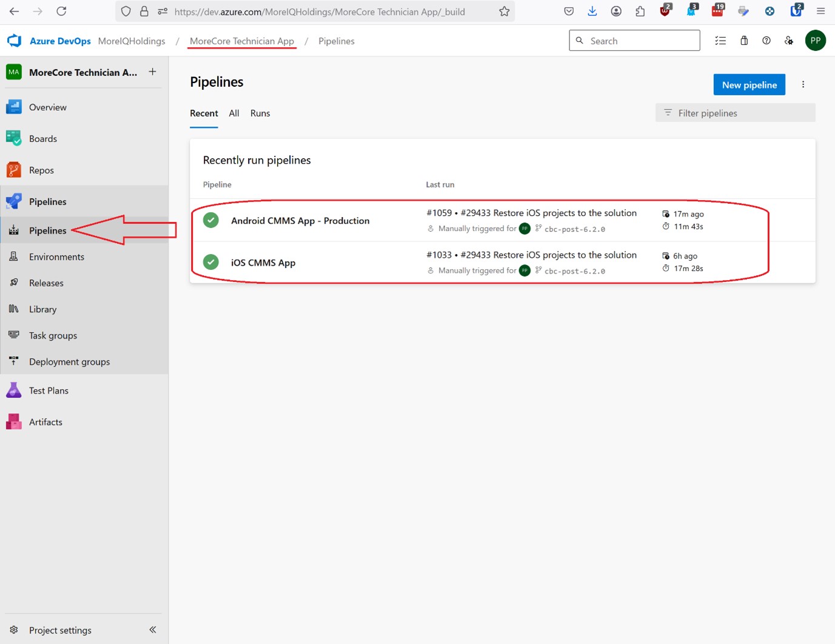
Task: Reload the page in the browser
Action: coord(61,12)
